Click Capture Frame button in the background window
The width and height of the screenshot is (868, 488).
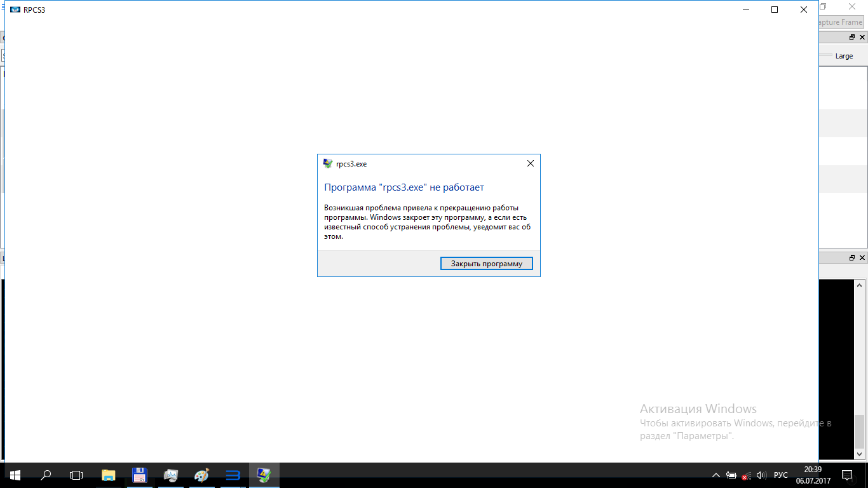(x=841, y=22)
